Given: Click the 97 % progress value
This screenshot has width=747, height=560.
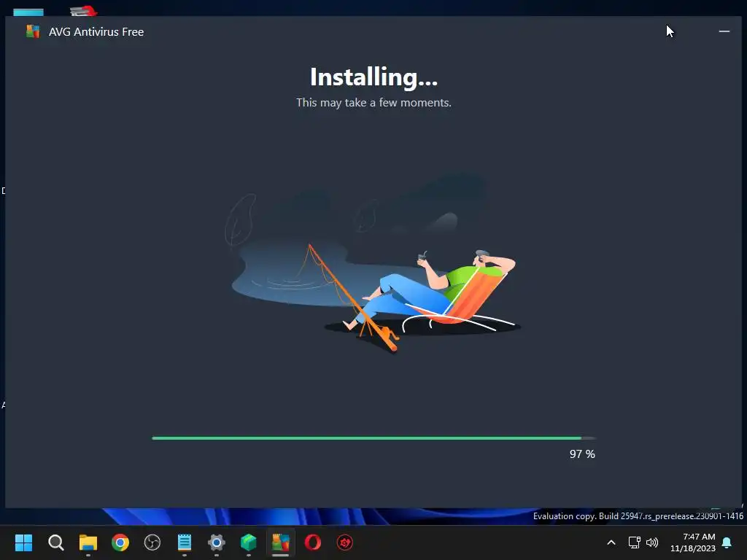Looking at the screenshot, I should point(582,454).
